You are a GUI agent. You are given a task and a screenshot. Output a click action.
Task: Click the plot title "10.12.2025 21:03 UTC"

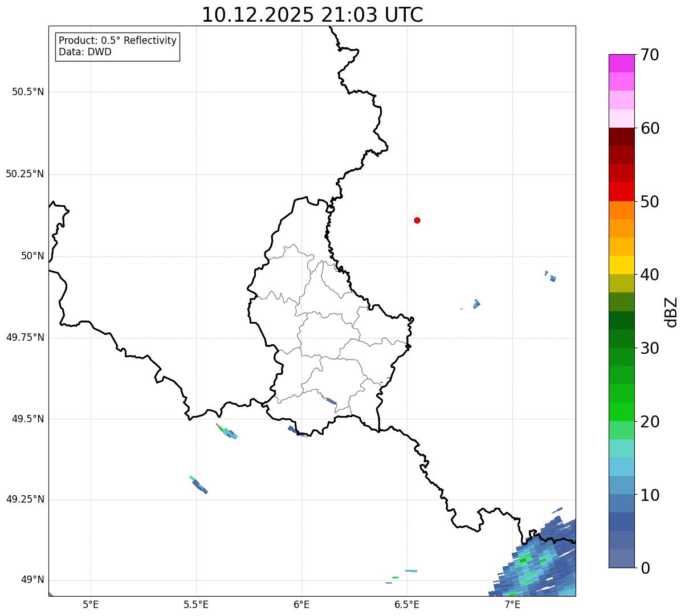312,15
